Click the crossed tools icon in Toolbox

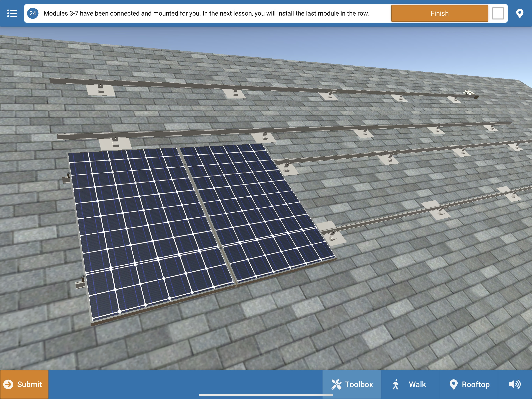[x=336, y=384]
